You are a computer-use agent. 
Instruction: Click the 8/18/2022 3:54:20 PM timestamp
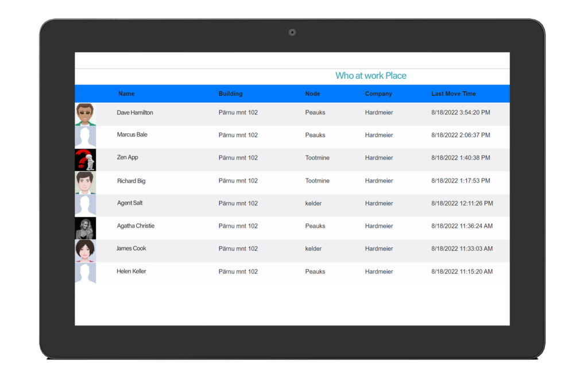click(461, 113)
